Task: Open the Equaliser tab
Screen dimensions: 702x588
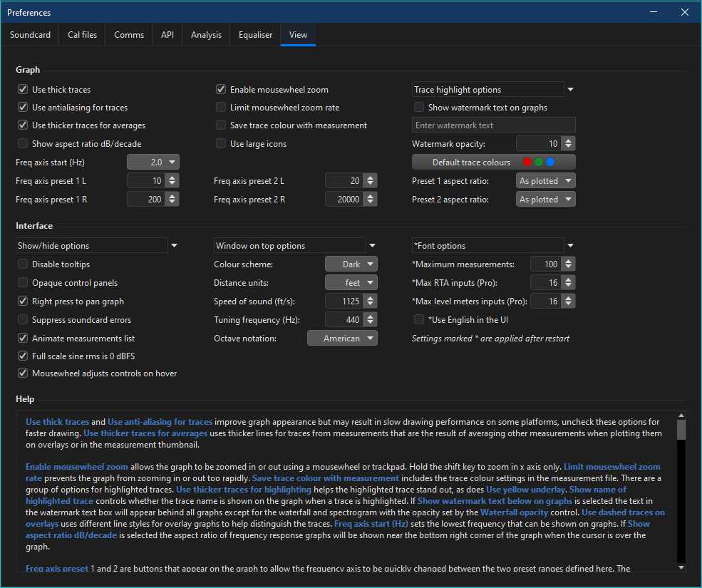Action: coord(255,35)
